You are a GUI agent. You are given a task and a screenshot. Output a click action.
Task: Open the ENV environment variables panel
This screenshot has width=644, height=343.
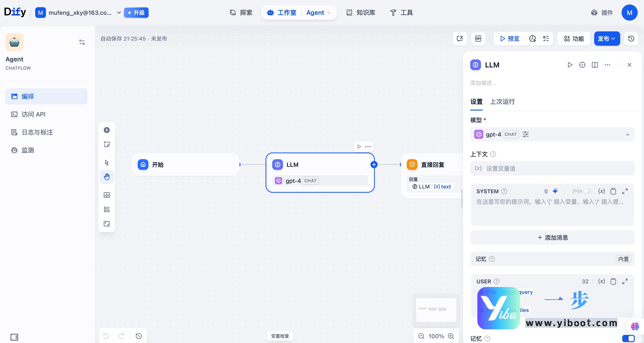coord(478,39)
